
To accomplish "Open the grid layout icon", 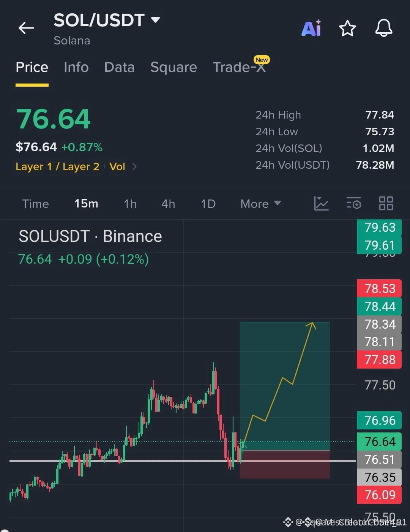I will coord(386,203).
